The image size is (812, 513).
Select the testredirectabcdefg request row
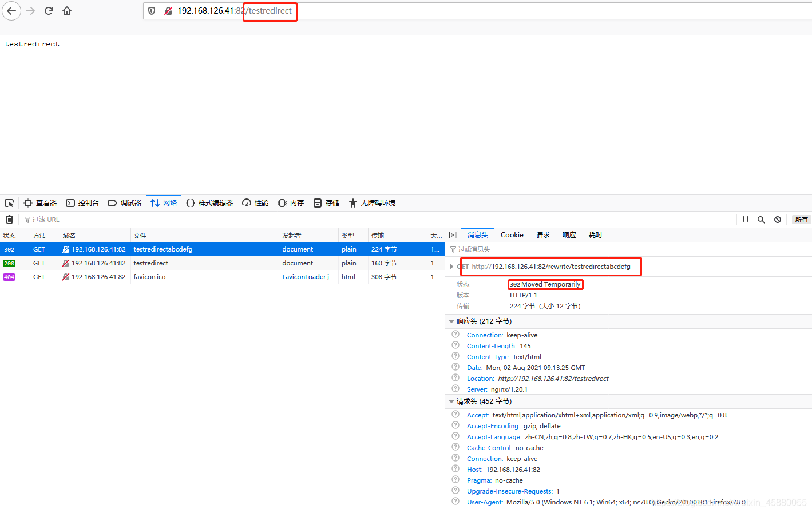[x=222, y=249]
